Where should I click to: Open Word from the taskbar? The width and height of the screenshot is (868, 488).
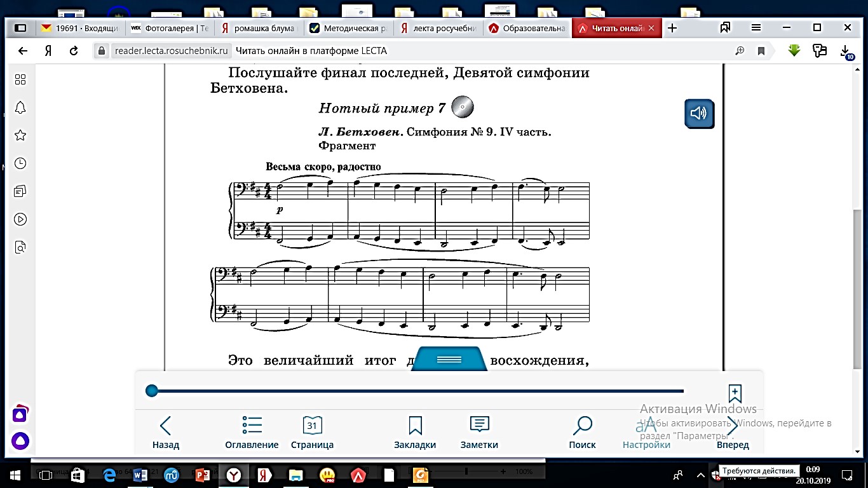tap(140, 475)
